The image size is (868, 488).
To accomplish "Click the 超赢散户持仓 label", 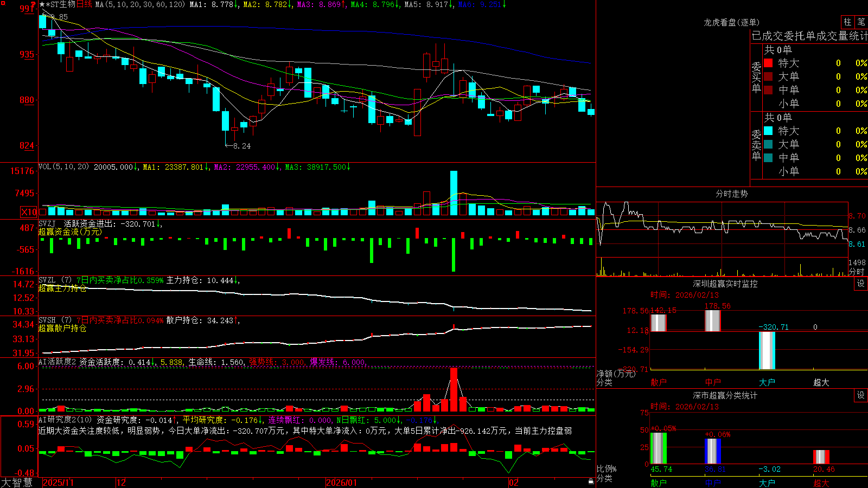I will 62,328.
